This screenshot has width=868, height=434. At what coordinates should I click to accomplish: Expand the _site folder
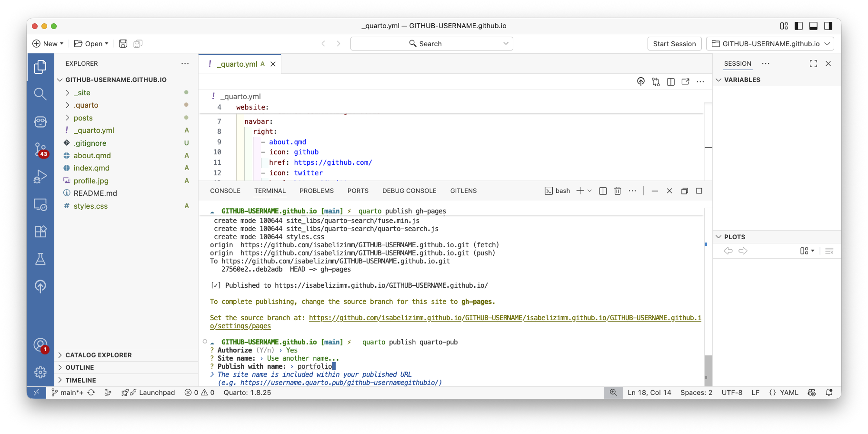[x=82, y=93]
